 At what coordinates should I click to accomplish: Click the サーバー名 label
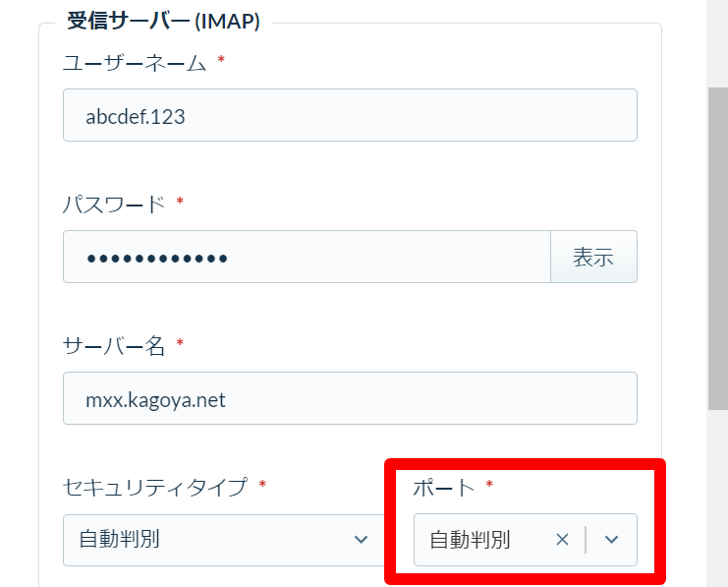(x=114, y=345)
